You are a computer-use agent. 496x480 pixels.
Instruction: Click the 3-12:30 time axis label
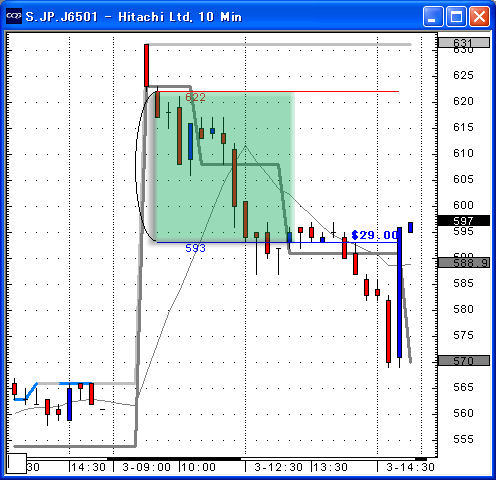279,467
